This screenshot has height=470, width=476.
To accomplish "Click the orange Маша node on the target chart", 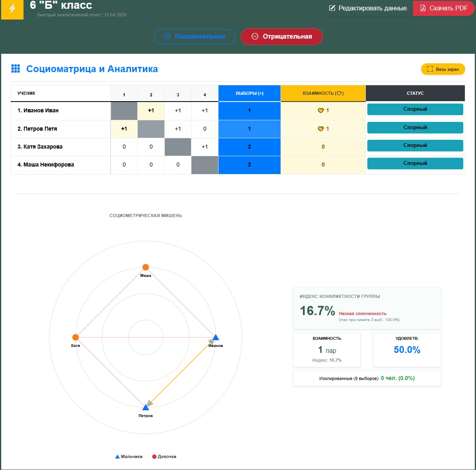I will [146, 267].
